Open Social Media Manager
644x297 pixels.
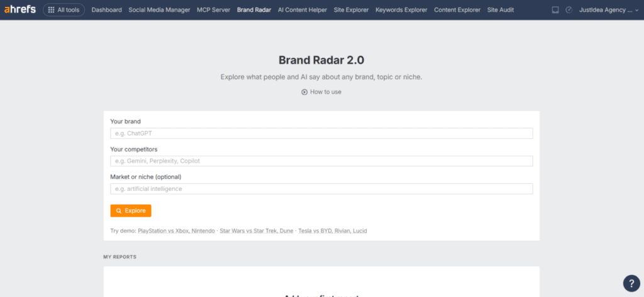(159, 10)
